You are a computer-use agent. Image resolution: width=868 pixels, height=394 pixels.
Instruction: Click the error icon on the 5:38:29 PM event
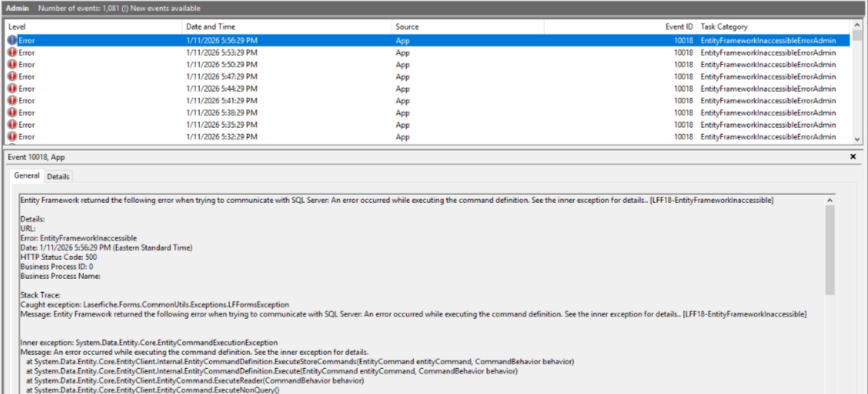12,113
